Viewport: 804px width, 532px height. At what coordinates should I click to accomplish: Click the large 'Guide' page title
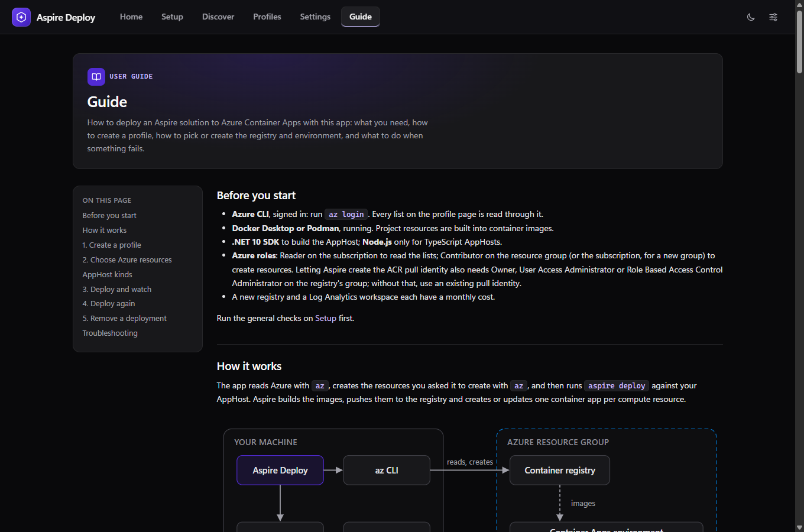pyautogui.click(x=107, y=102)
